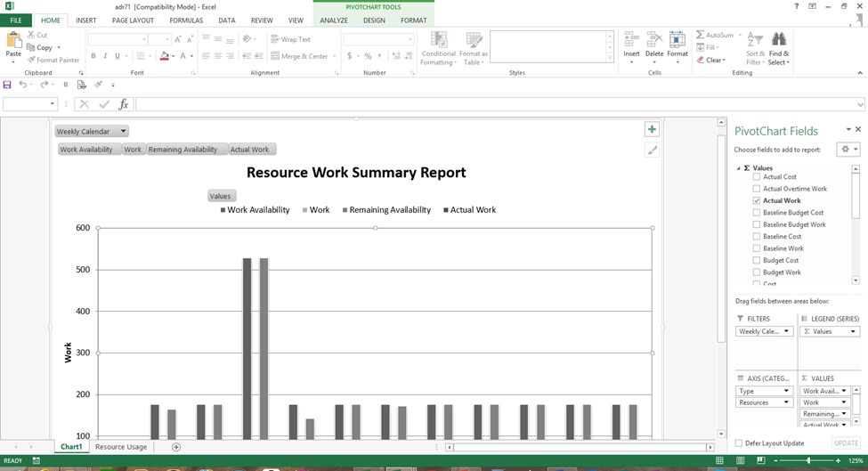Screen dimensions: 868x471
Task: Click the Actual Work chart field button
Action: point(252,150)
